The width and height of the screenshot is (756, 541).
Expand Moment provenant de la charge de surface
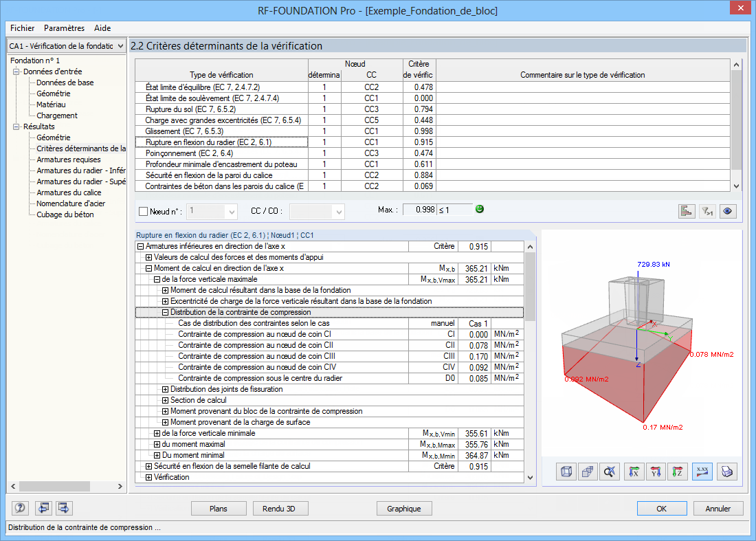[x=166, y=422]
